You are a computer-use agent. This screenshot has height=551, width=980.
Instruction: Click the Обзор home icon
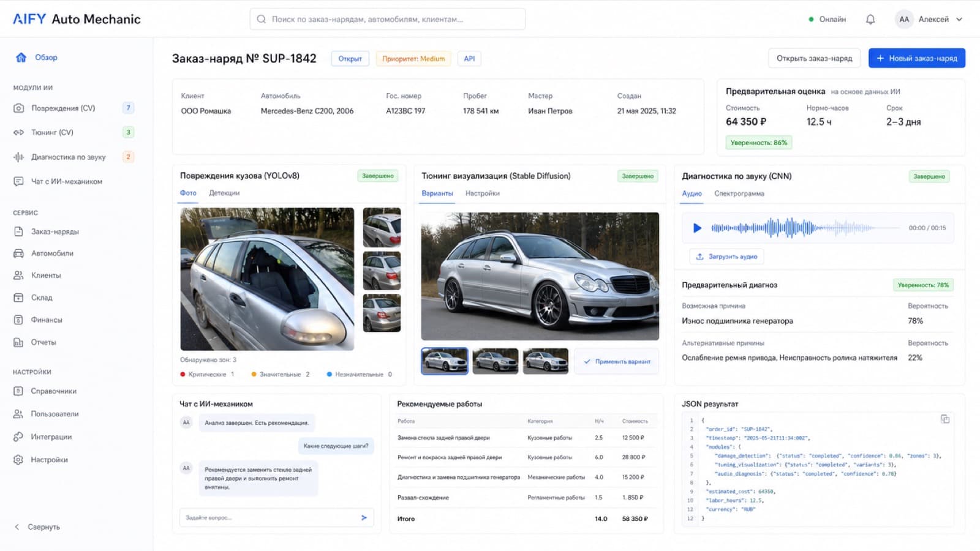[21, 57]
